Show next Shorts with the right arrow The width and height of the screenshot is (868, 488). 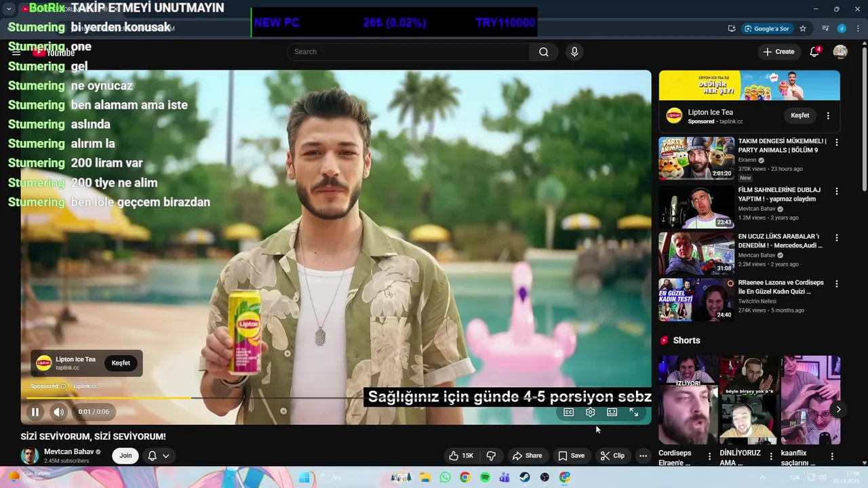pyautogui.click(x=838, y=409)
